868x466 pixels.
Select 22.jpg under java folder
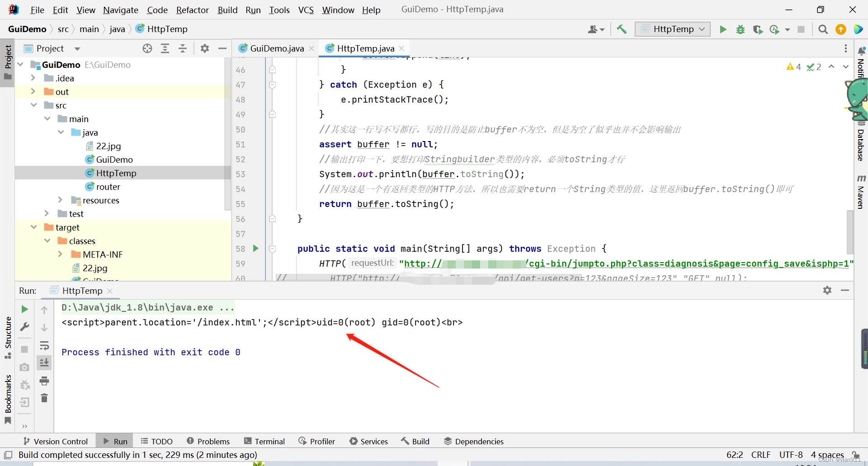point(108,146)
